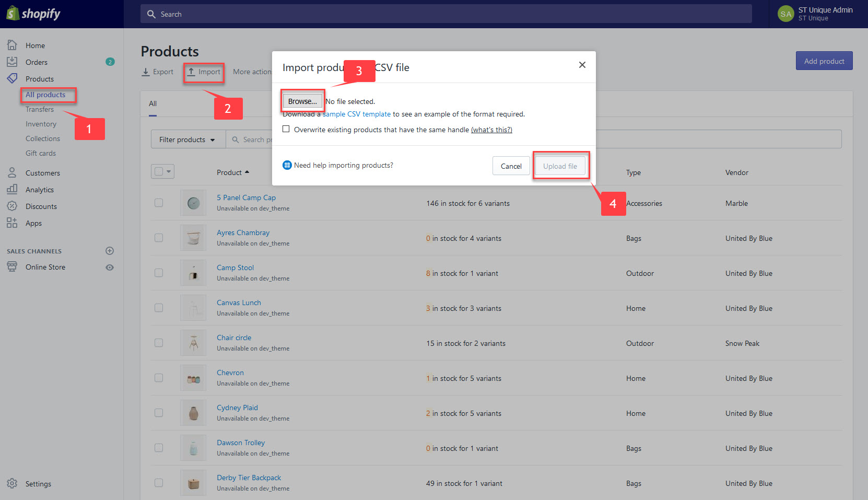The height and width of the screenshot is (500, 868).
Task: Click the Cancel button in dialog
Action: coord(511,166)
